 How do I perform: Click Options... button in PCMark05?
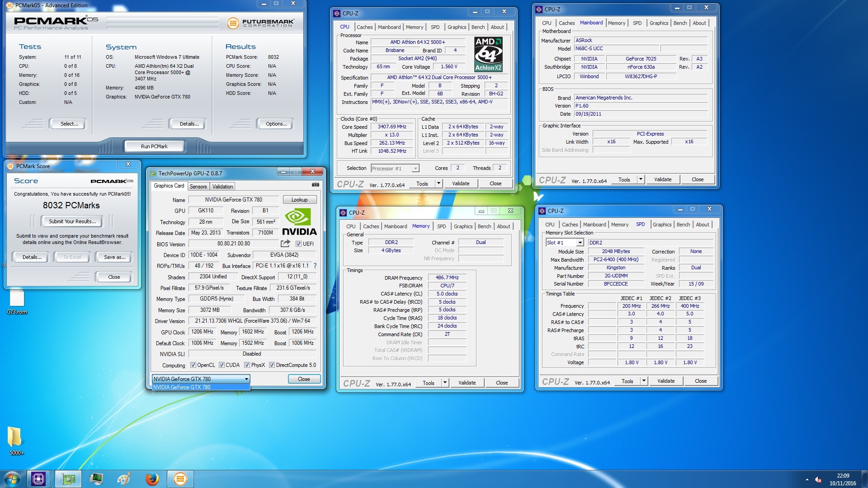pyautogui.click(x=276, y=124)
